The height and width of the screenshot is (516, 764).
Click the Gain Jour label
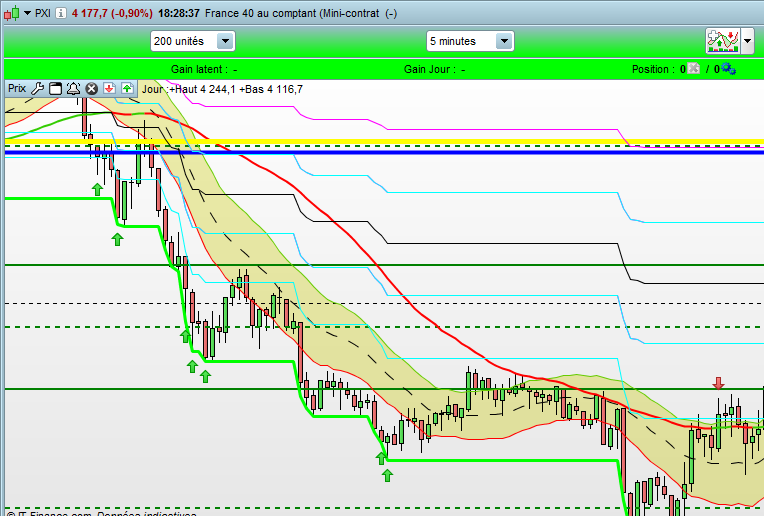click(429, 69)
